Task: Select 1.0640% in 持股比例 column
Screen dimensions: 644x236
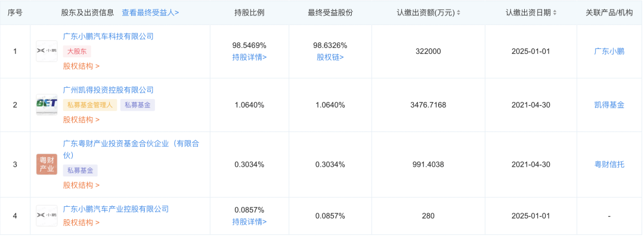Action: (249, 105)
